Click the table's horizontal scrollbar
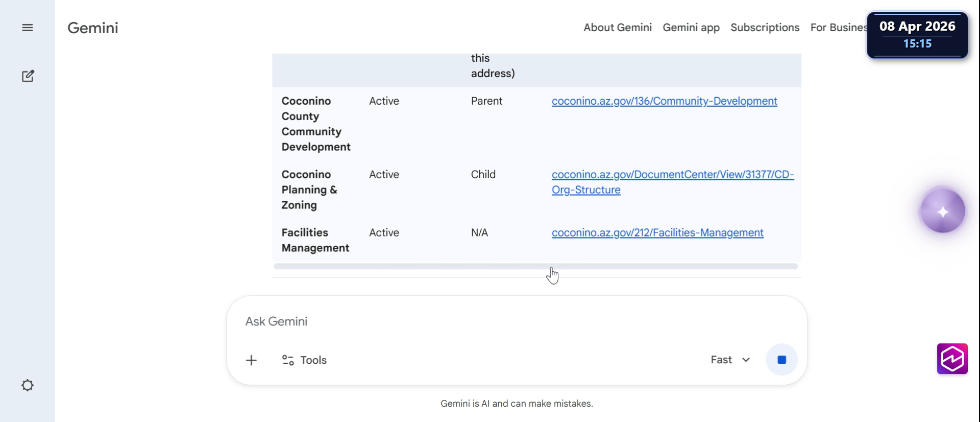Image resolution: width=980 pixels, height=422 pixels. [x=535, y=266]
